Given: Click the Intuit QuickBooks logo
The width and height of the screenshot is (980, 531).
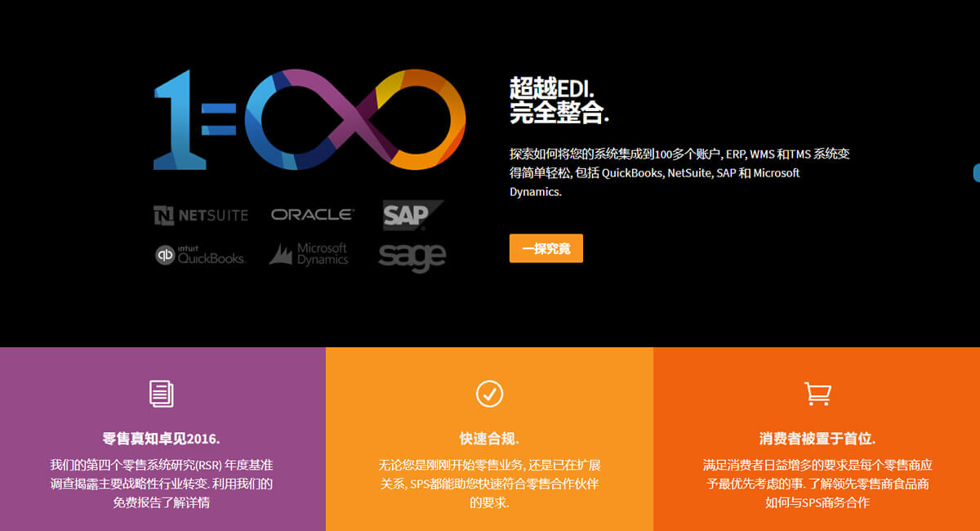Looking at the screenshot, I should coord(201,255).
